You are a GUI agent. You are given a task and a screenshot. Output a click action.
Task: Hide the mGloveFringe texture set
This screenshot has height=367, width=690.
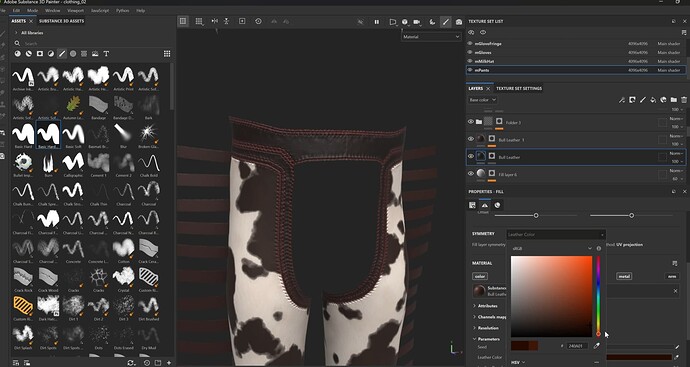point(470,44)
